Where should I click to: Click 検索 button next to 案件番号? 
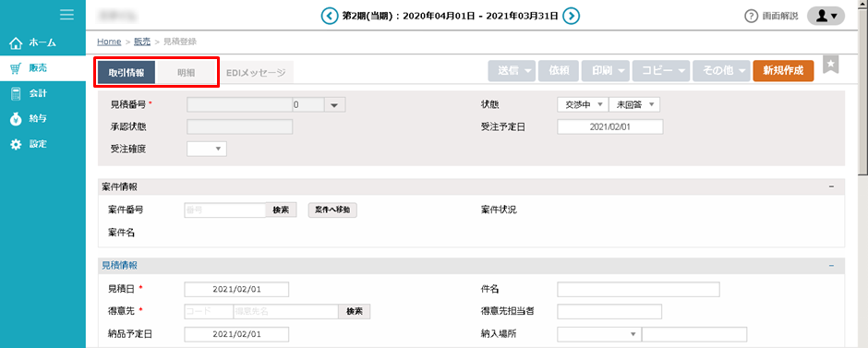[282, 210]
